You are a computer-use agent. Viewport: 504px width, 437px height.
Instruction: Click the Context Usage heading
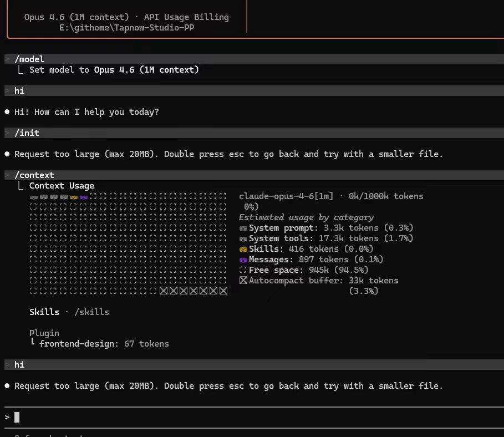coord(62,186)
